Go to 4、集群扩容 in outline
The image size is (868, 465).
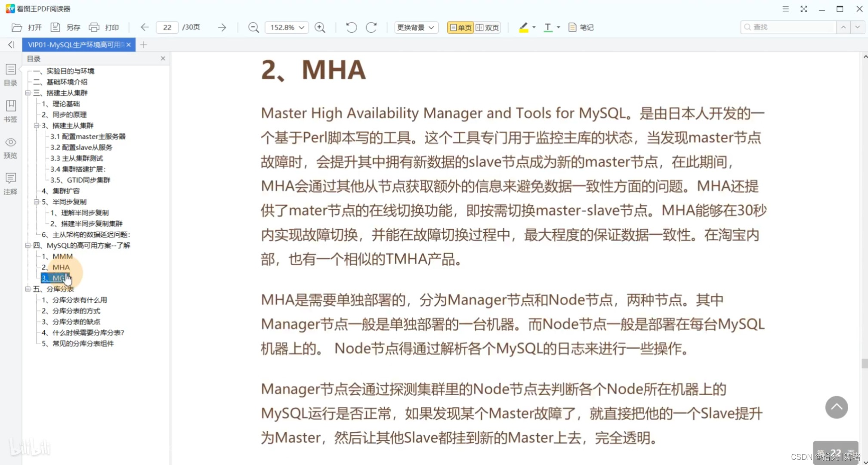pyautogui.click(x=61, y=191)
